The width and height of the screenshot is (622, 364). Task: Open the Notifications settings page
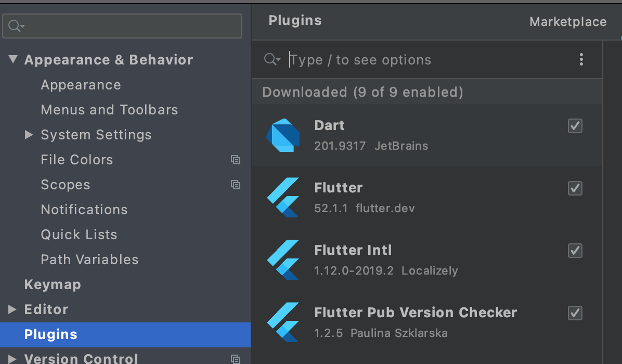pos(84,210)
